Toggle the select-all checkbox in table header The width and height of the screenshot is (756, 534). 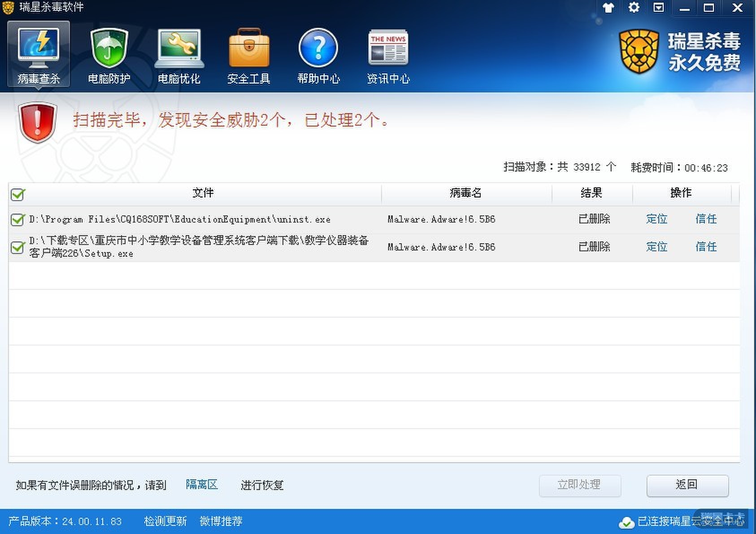[x=17, y=194]
